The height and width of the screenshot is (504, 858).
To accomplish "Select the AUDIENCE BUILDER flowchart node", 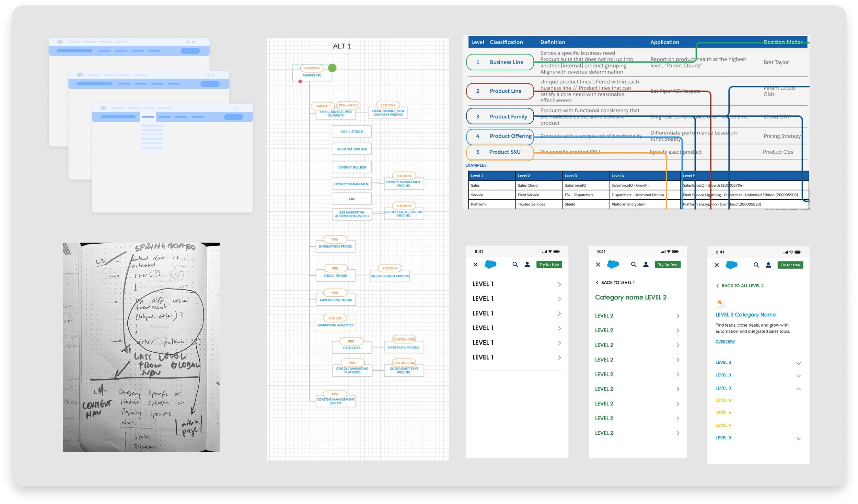I will [x=351, y=149].
